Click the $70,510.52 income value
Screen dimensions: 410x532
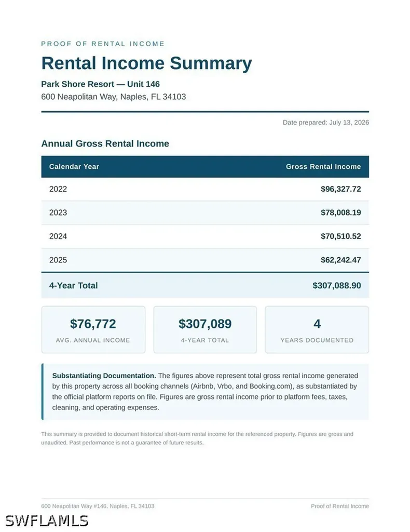point(341,236)
